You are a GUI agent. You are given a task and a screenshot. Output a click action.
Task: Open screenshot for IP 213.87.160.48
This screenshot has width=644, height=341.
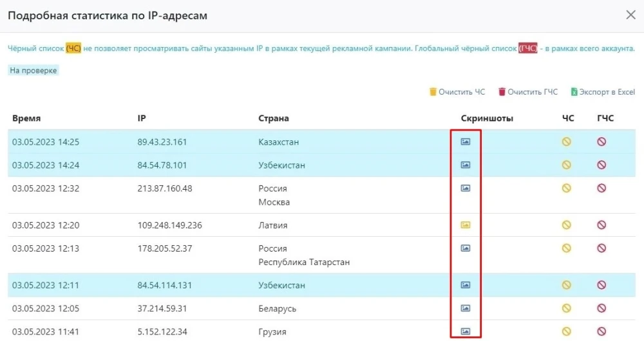coord(466,189)
